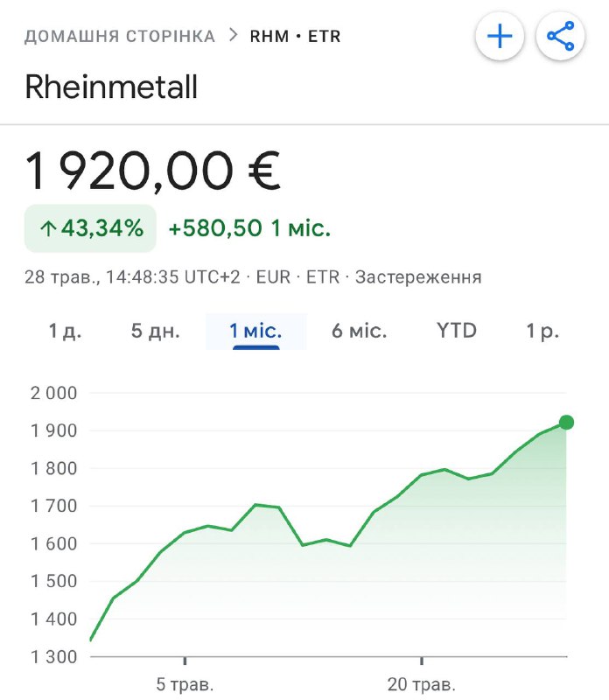Viewport: 609px width, 700px height.
Task: Select the YTD range tab
Action: tap(457, 332)
